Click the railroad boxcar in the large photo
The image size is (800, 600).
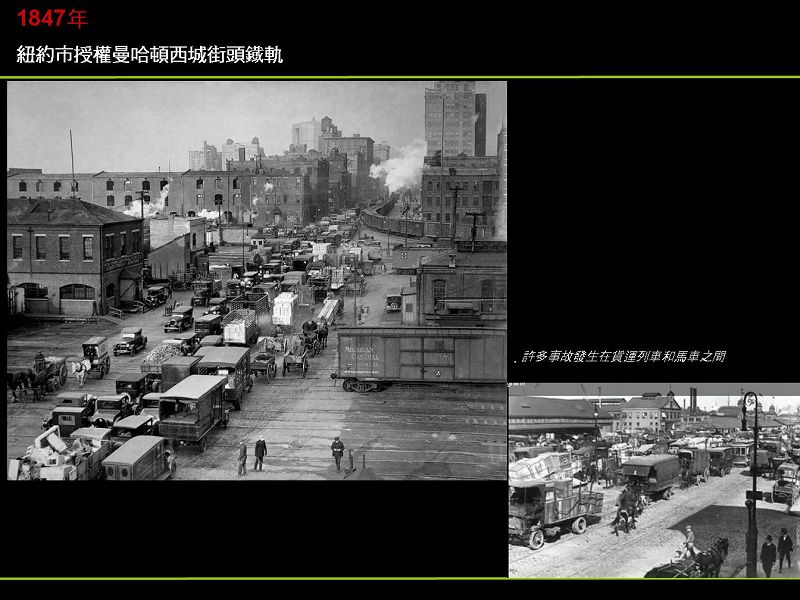point(420,358)
